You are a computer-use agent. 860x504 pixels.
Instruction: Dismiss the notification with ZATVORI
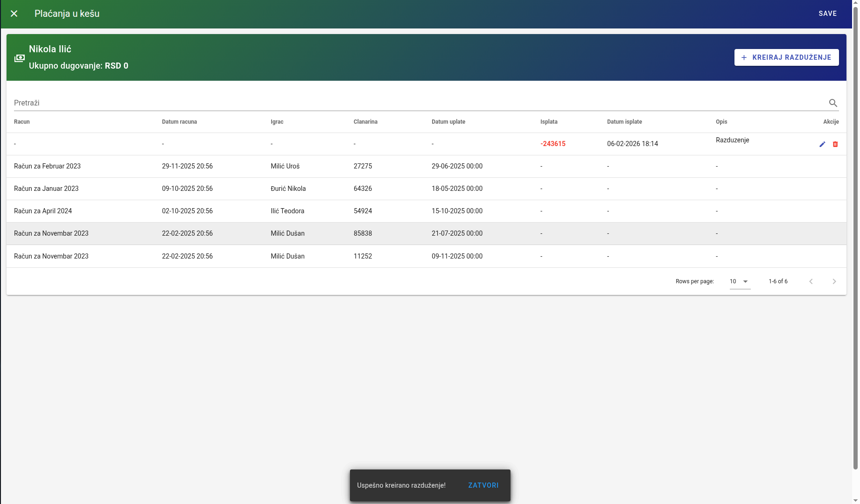483,485
